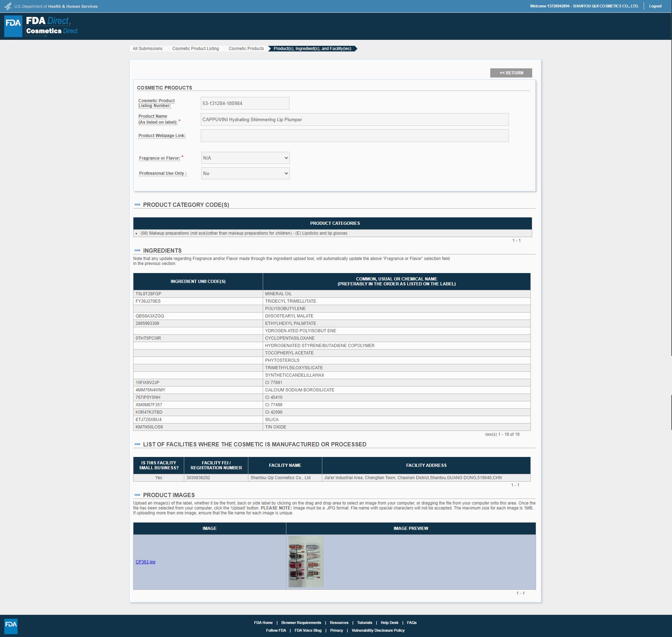Click the FDA logo in footer
Screen dimensions: 672x637
click(x=11, y=626)
